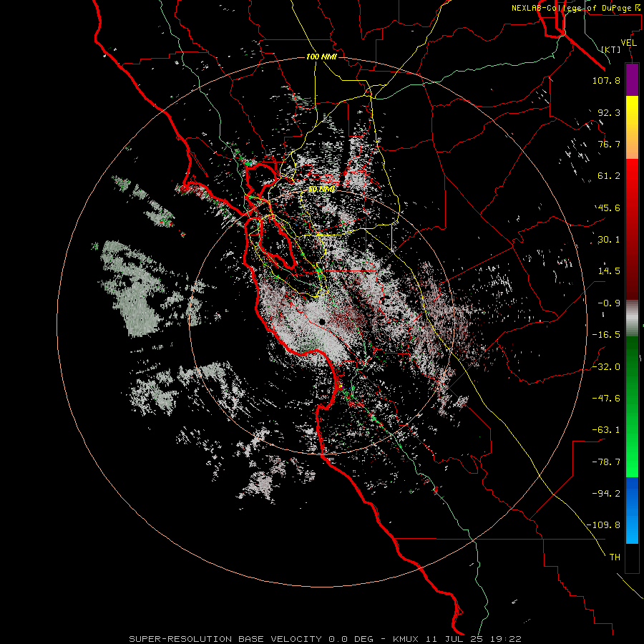Click the 92.3 legend value
Image resolution: width=644 pixels, height=644 pixels.
(609, 112)
